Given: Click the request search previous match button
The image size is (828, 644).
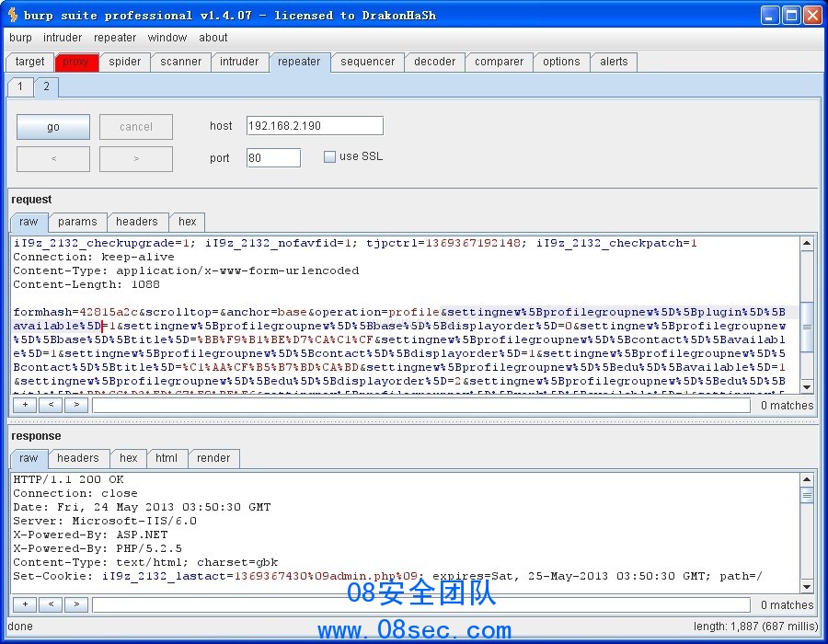Looking at the screenshot, I should (51, 405).
